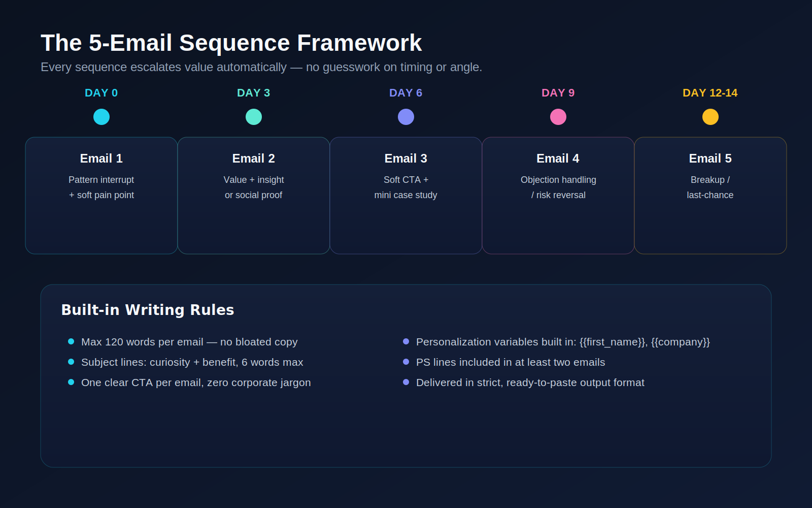812x508 pixels.
Task: Click the yellow Day 12-14 timeline dot
Action: click(x=710, y=117)
